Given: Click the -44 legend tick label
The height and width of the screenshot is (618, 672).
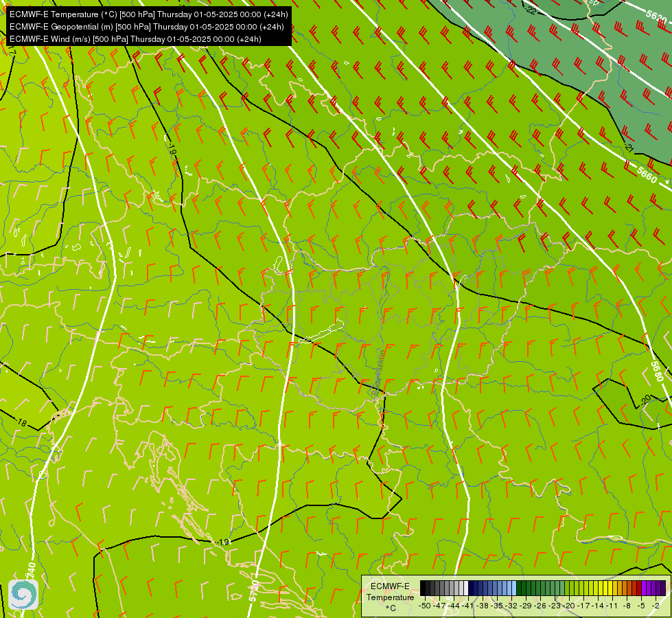Looking at the screenshot, I should [454, 605].
